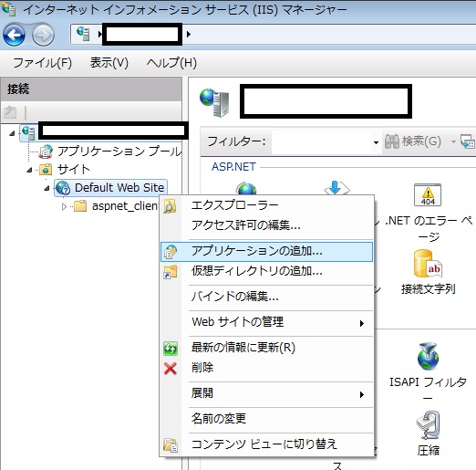Collapse the ASP.NET group header
This screenshot has width=476, height=470.
click(x=233, y=167)
